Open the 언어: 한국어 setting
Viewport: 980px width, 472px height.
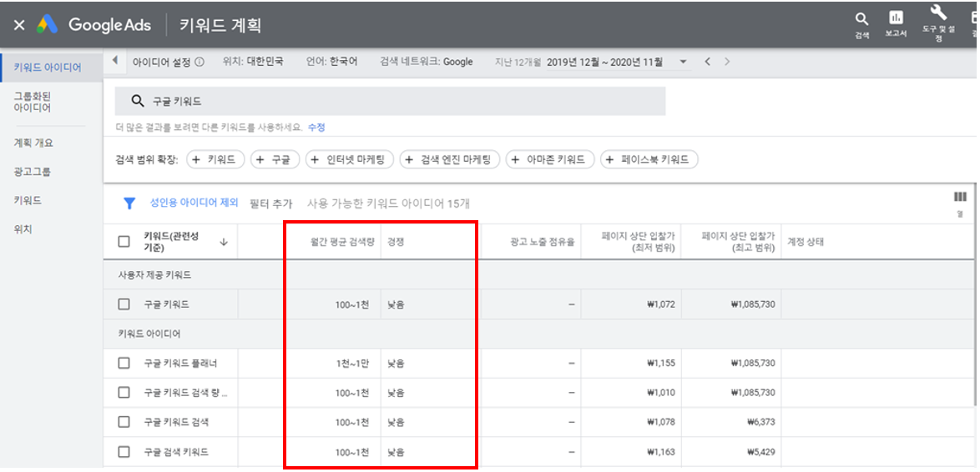click(x=331, y=62)
